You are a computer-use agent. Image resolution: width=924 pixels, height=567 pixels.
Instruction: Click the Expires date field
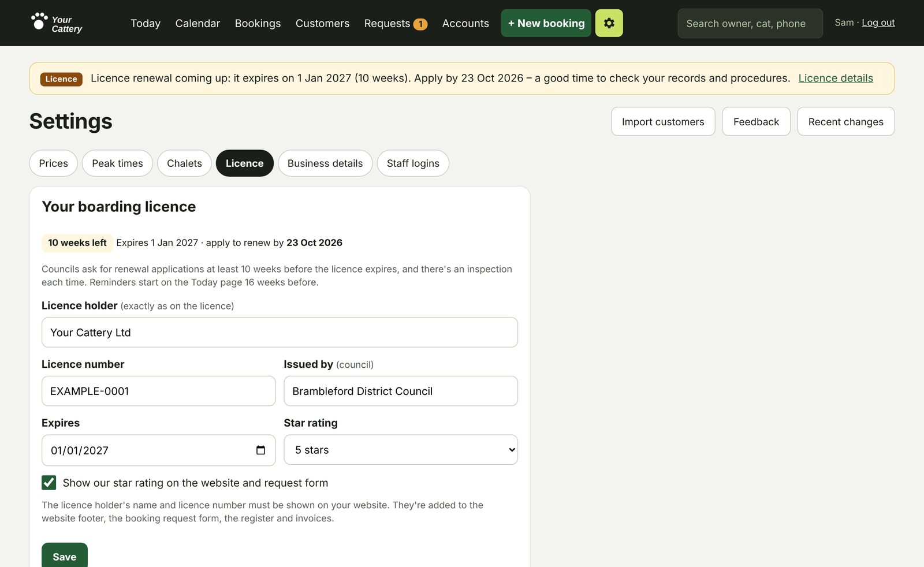pos(158,450)
